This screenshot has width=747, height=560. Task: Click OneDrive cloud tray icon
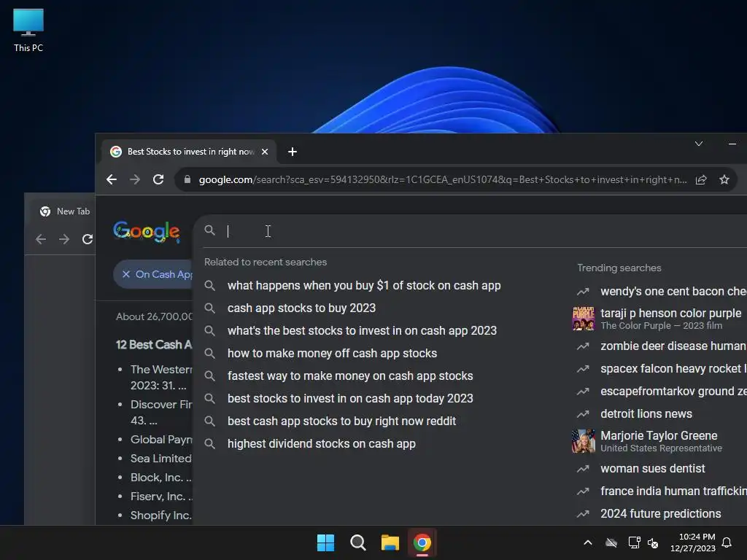coord(611,542)
